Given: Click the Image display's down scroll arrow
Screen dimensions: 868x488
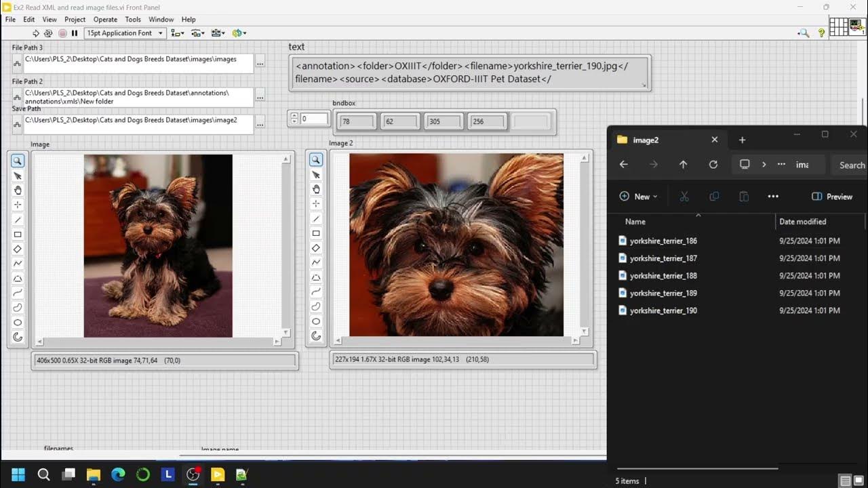Looking at the screenshot, I should [x=286, y=332].
